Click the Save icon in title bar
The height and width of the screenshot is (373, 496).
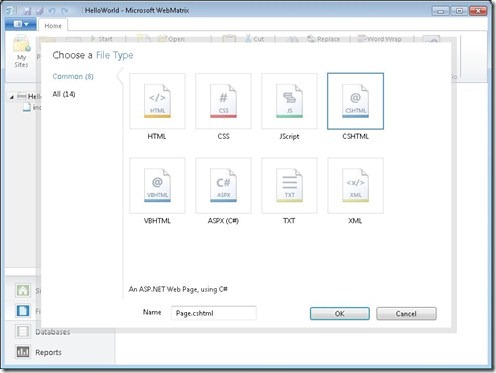pyautogui.click(x=27, y=11)
